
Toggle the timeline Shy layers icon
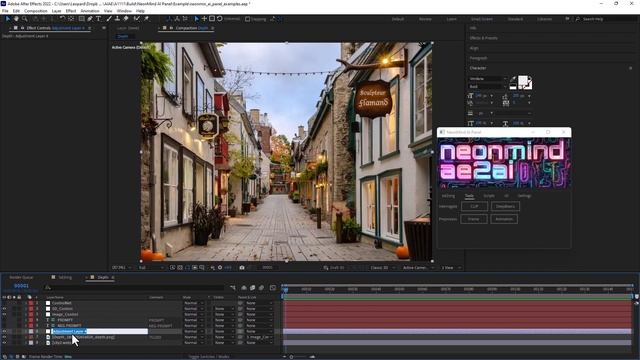point(244,288)
